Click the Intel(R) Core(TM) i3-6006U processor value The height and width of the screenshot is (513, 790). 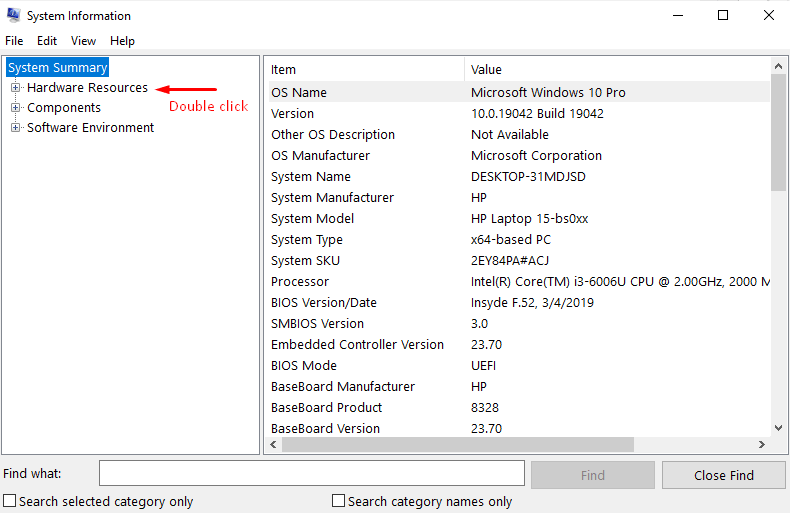[x=620, y=282]
